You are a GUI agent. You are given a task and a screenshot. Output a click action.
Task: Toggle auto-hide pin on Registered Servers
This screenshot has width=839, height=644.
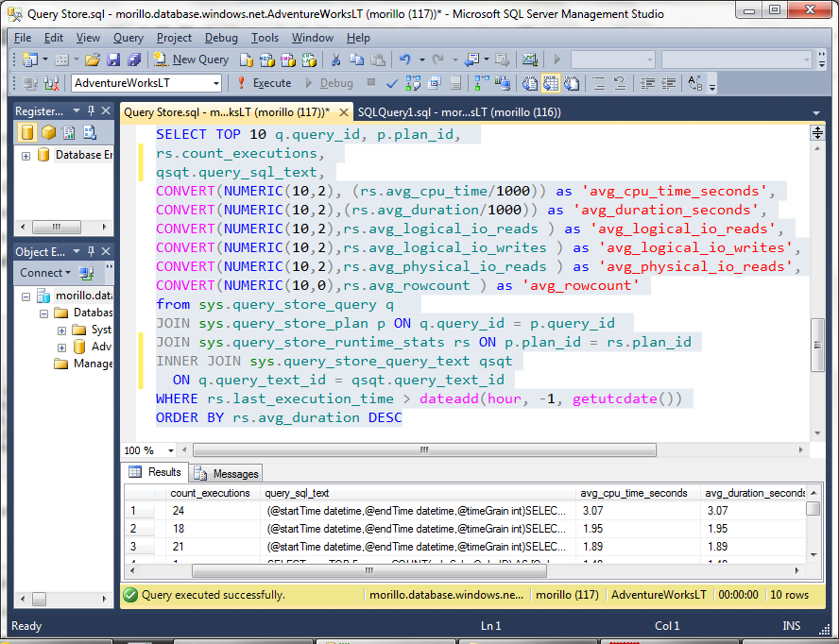coord(91,110)
